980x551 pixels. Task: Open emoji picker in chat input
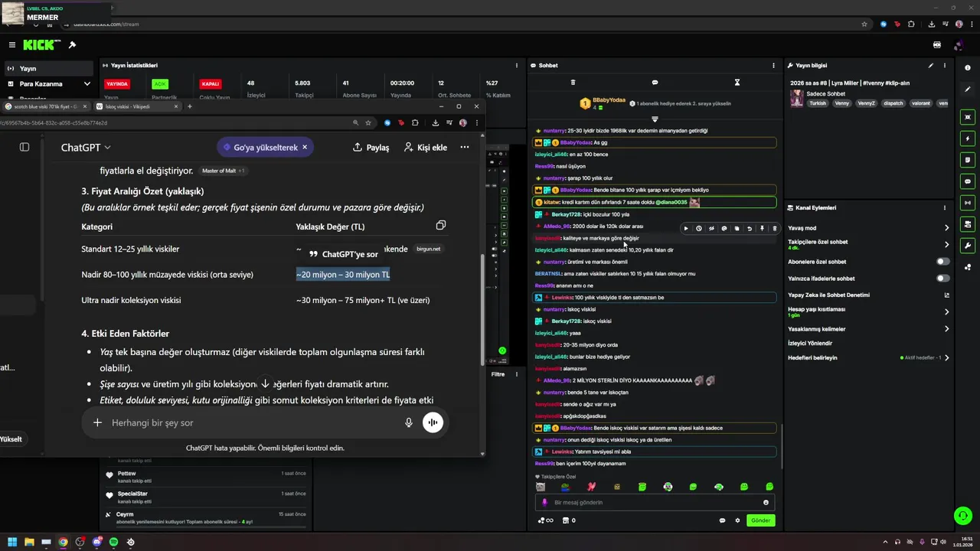766,503
